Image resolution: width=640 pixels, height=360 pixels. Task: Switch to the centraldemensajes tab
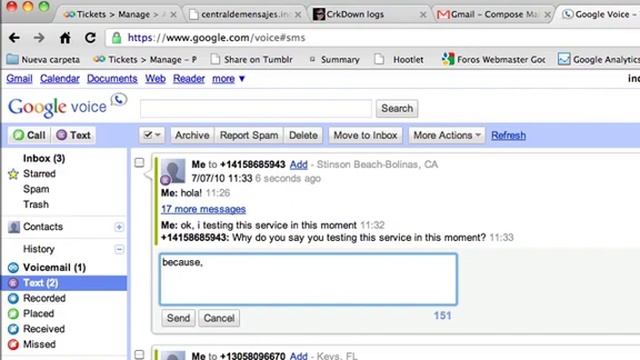245,14
